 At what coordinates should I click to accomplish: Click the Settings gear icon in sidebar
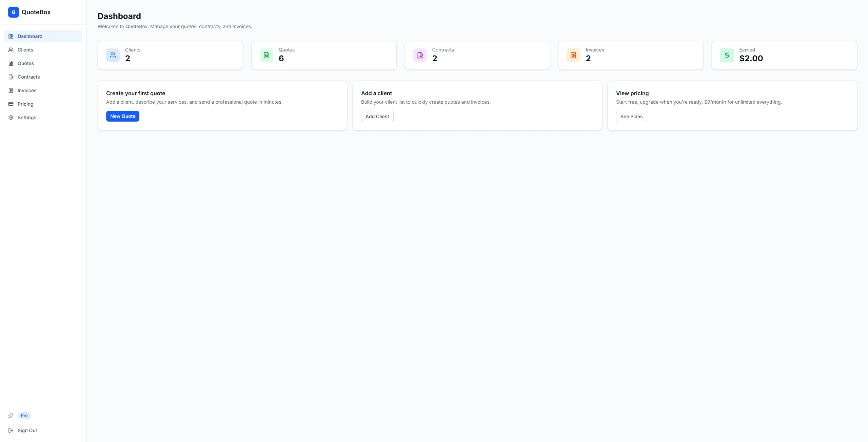coord(11,118)
